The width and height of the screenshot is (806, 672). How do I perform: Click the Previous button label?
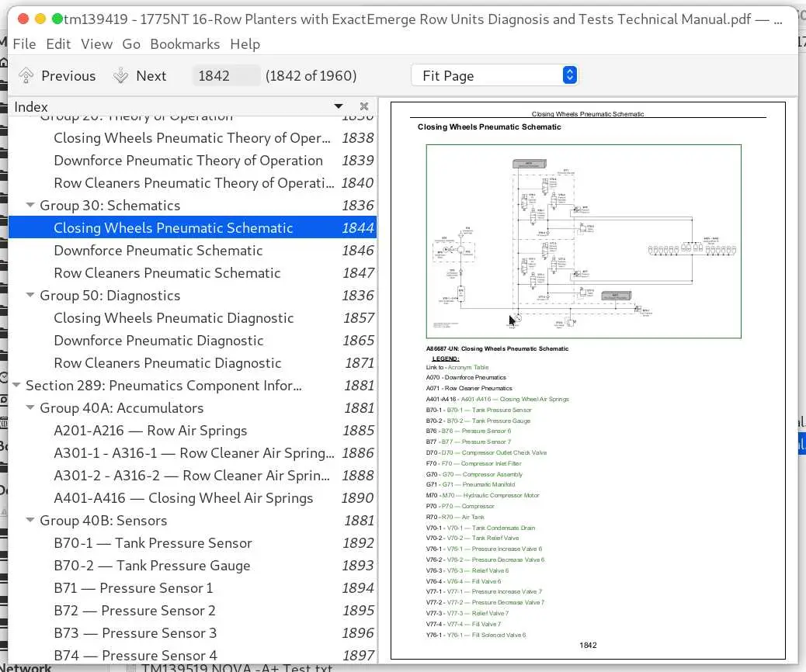(x=68, y=76)
